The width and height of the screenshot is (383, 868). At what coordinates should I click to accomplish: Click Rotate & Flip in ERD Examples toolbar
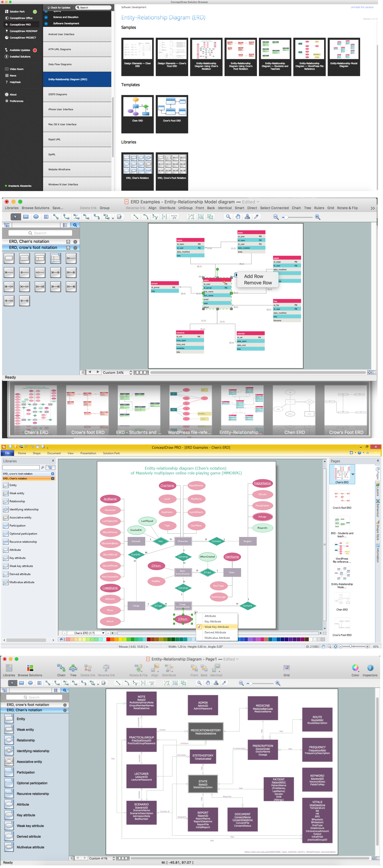coord(347,208)
